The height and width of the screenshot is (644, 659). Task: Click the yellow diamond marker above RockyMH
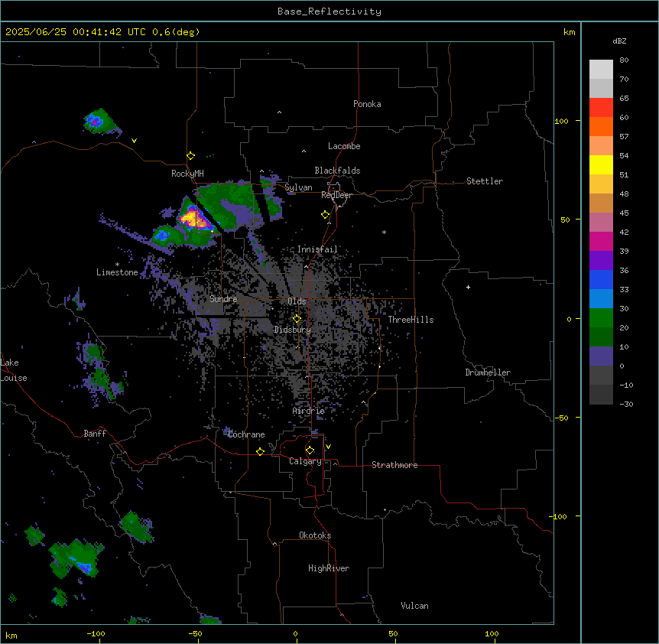[x=191, y=156]
